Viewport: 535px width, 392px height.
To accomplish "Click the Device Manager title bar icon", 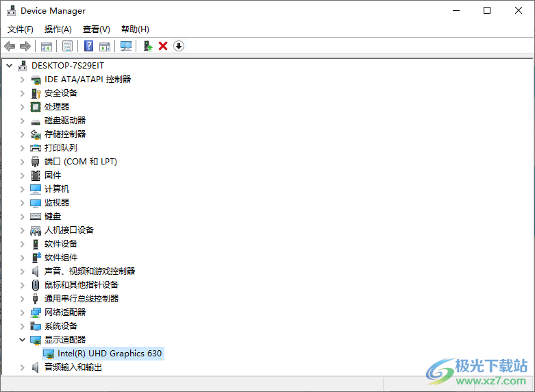I will (x=11, y=10).
